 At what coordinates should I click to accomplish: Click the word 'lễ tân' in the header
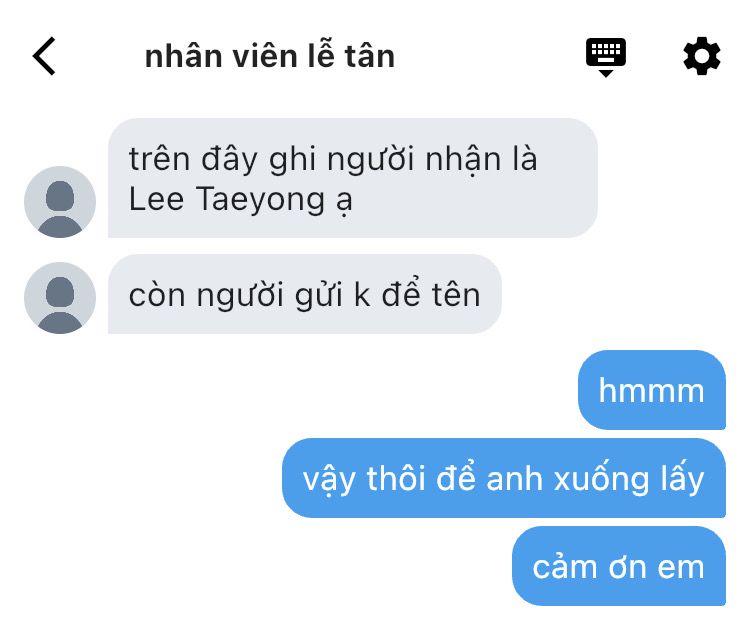tap(351, 56)
